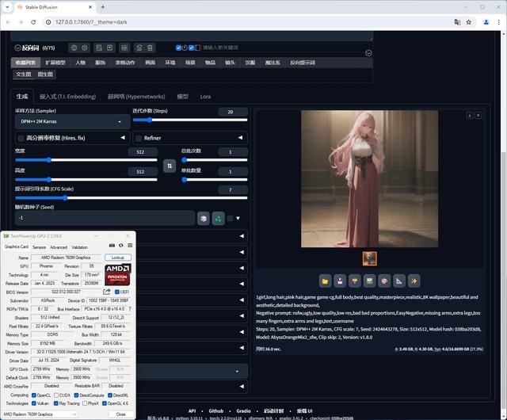
Task: Click the BIOS export share icon in GPU-Z
Action: 106,292
